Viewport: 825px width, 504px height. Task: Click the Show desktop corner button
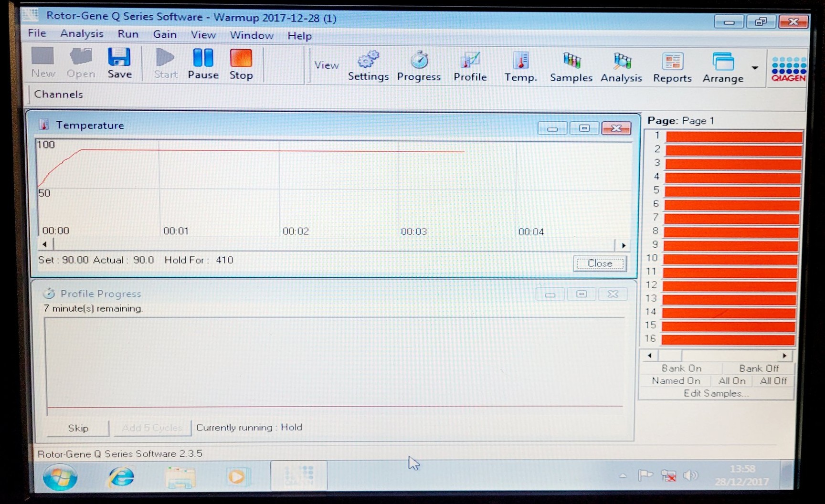787,475
